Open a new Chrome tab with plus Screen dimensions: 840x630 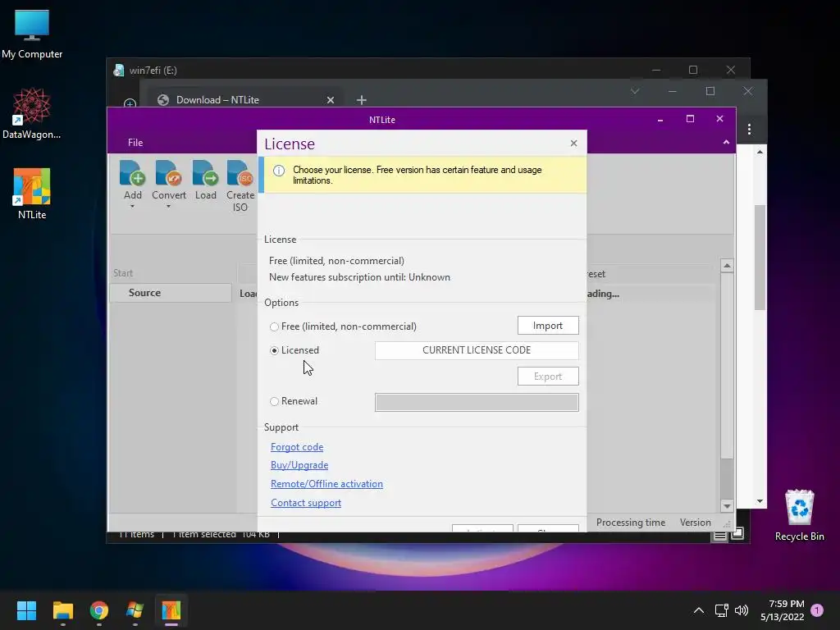(x=362, y=100)
